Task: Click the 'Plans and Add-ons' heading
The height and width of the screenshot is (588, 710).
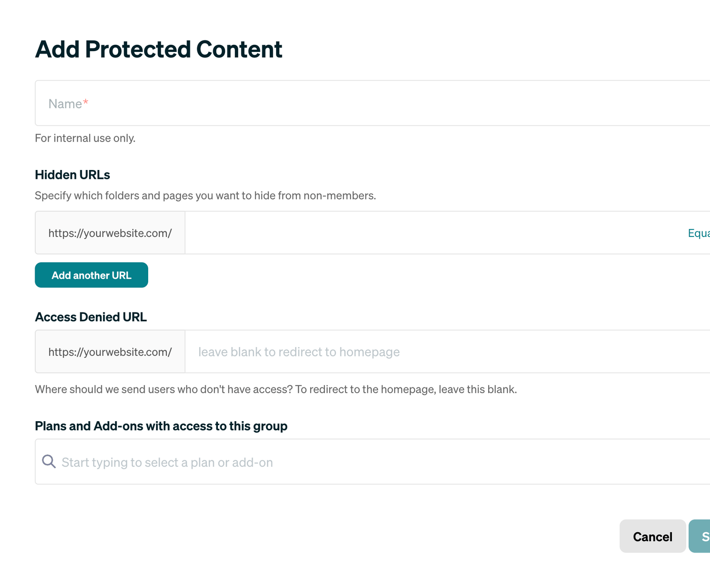Action: [x=161, y=426]
